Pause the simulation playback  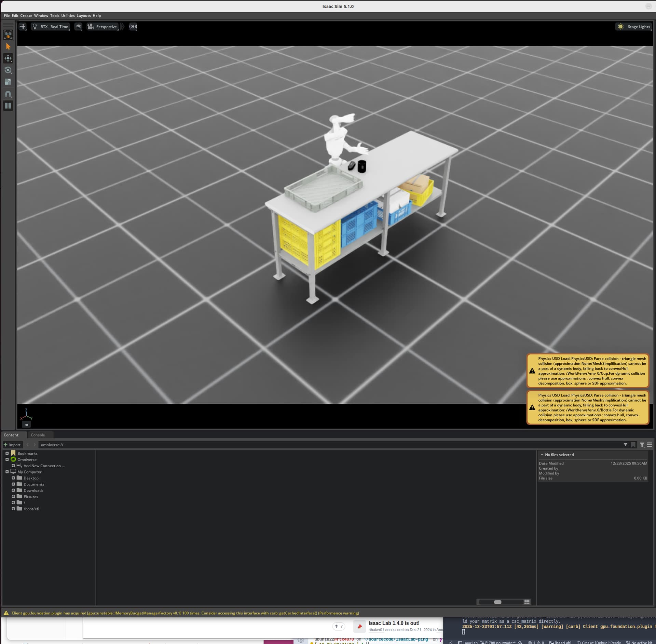click(x=8, y=106)
